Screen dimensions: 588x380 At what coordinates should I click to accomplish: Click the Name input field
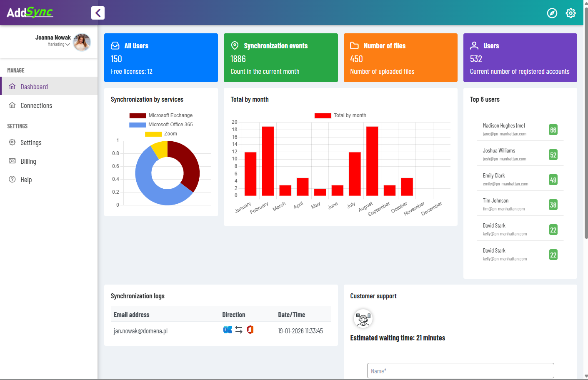pyautogui.click(x=460, y=370)
